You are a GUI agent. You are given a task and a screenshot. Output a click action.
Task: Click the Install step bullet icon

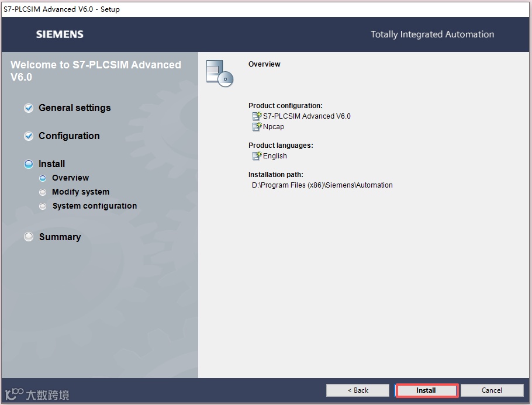[x=29, y=164]
